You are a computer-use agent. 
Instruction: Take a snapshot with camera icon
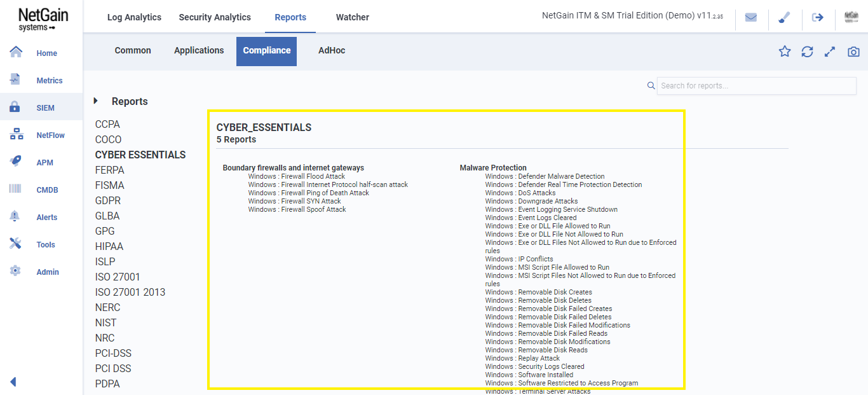(x=853, y=52)
